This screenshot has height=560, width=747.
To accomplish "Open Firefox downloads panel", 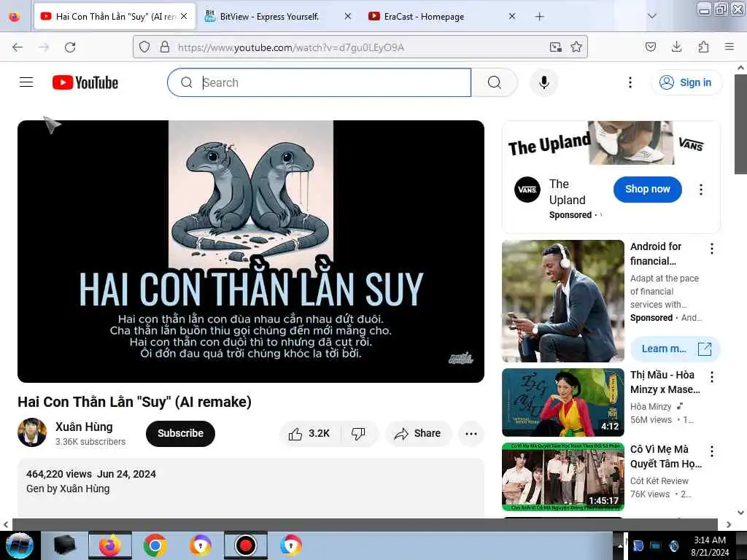I will coord(676,47).
